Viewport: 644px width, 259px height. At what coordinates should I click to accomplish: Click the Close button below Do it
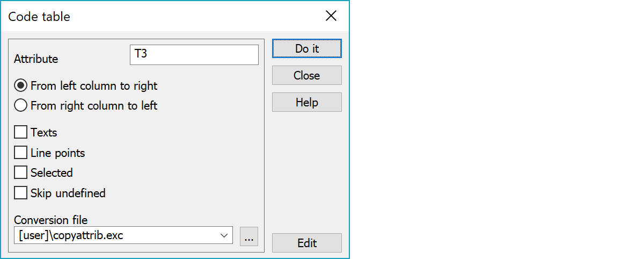307,75
